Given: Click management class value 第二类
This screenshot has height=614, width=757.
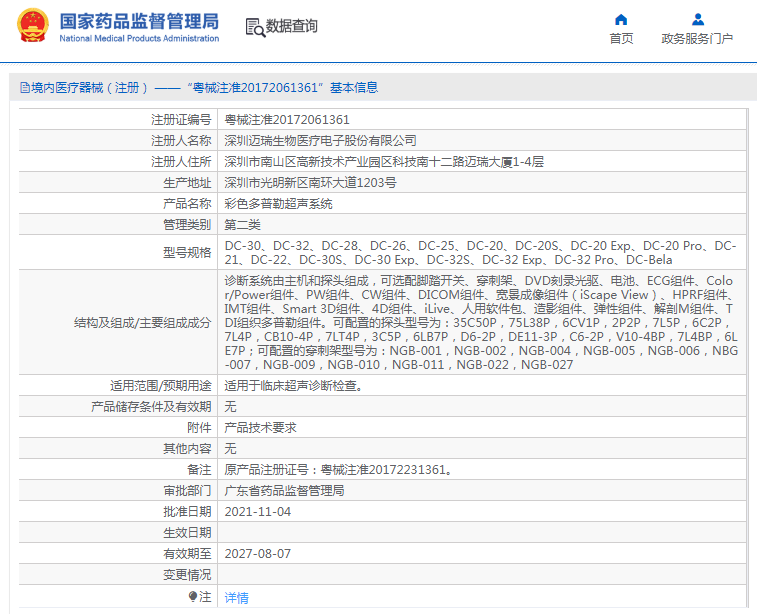Looking at the screenshot, I should [242, 224].
